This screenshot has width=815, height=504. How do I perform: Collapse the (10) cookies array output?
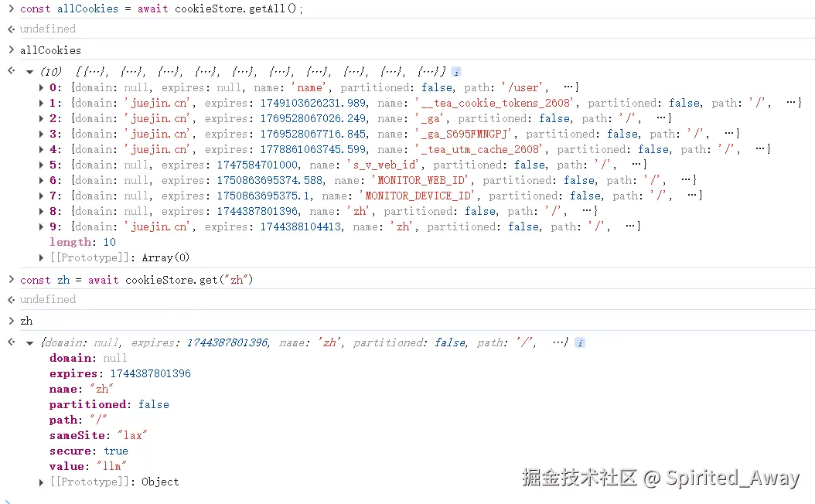click(29, 72)
